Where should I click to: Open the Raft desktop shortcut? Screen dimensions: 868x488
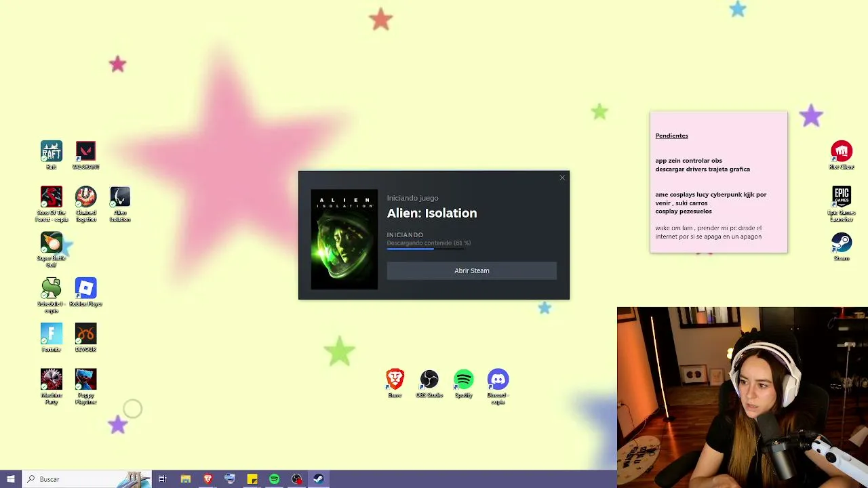[x=52, y=155]
